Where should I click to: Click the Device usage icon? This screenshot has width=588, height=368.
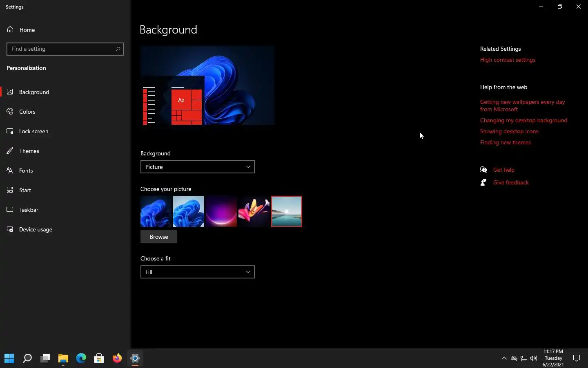(x=10, y=229)
